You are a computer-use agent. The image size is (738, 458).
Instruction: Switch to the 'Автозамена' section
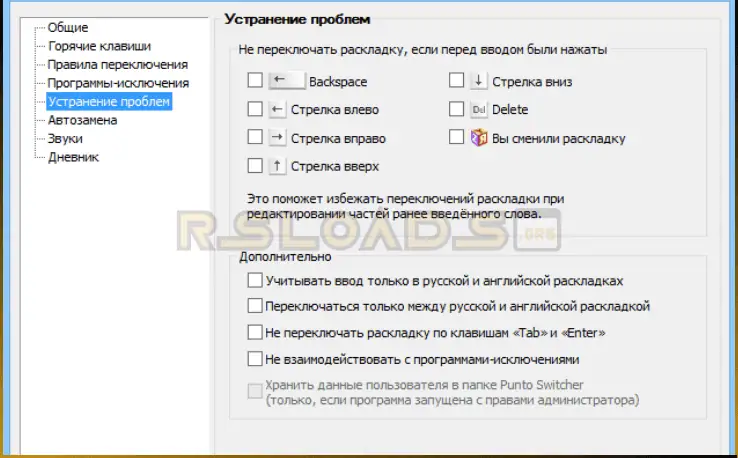click(x=82, y=120)
